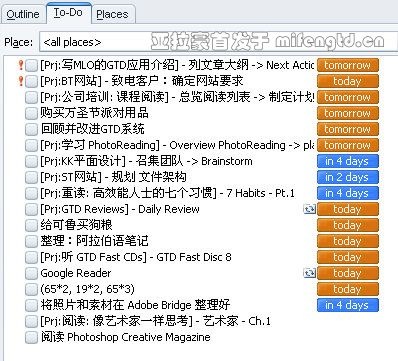The image size is (398, 361).
Task: Select task text GTD Fast Disc 8
Action: coord(194,257)
